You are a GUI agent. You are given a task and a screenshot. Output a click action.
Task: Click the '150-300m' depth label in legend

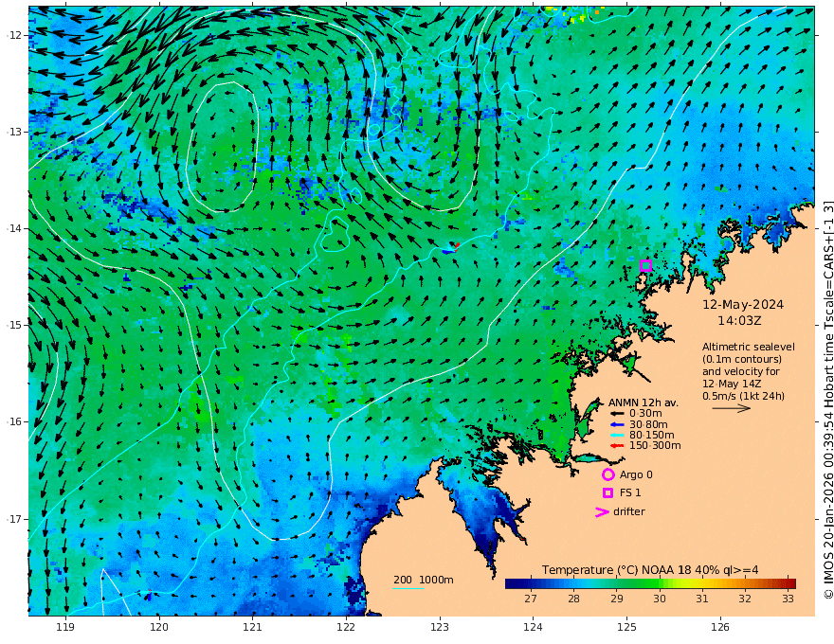655,446
